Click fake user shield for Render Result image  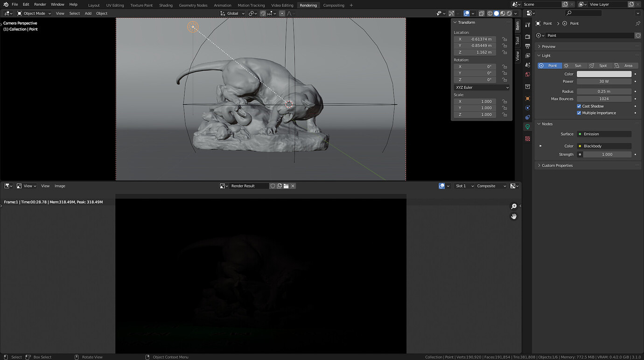pos(273,186)
